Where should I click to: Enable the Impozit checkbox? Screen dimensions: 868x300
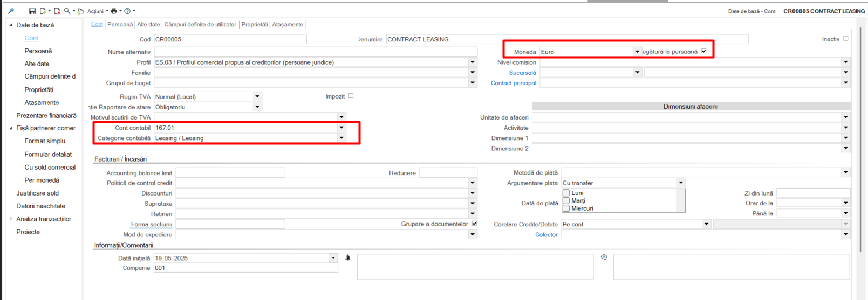[351, 96]
